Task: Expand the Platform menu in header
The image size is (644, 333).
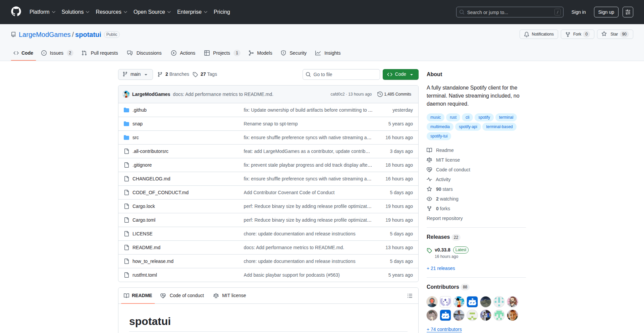Action: click(42, 12)
